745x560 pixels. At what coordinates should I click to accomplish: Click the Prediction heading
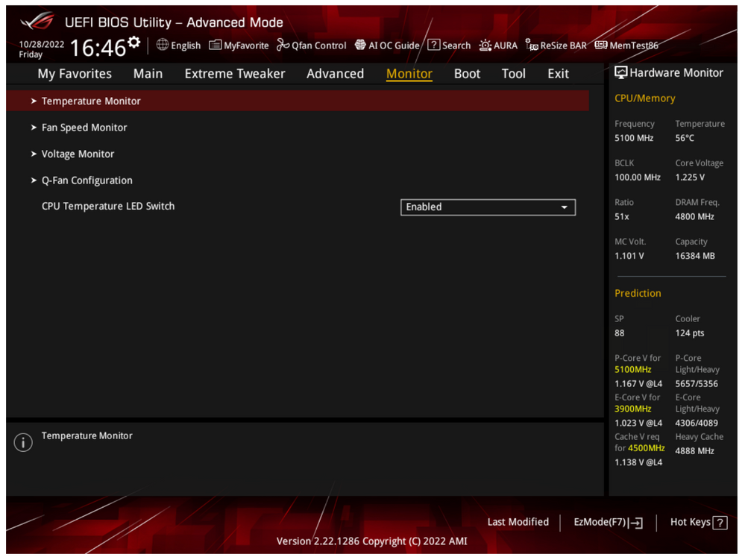638,293
